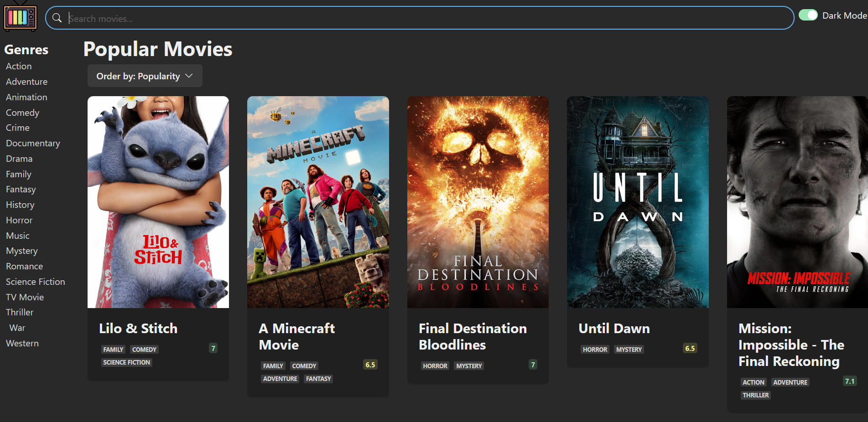Click the retro TV logo icon
This screenshot has height=422, width=868.
click(21, 16)
